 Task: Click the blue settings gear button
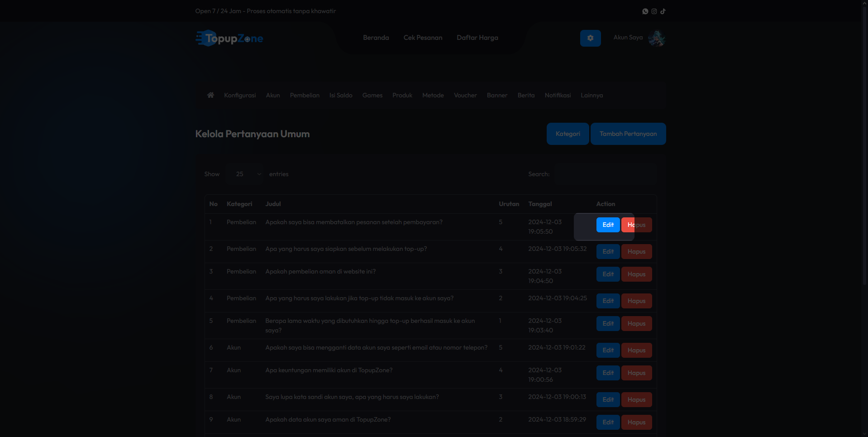click(591, 38)
